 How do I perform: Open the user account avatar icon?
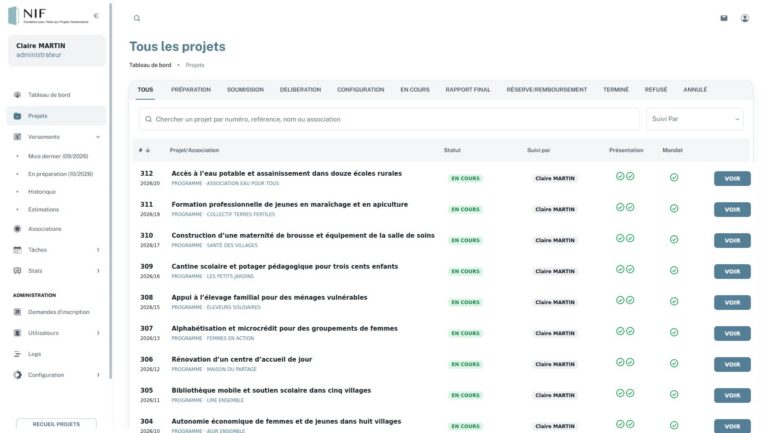pyautogui.click(x=744, y=18)
